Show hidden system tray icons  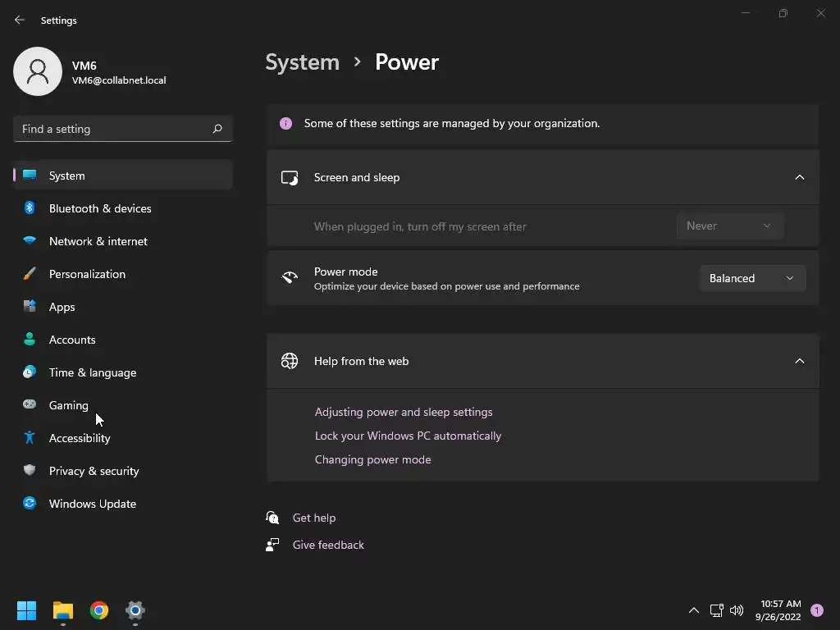pos(693,610)
